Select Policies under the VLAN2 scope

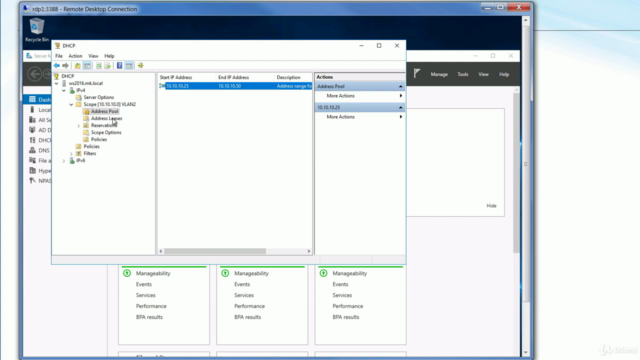click(99, 140)
